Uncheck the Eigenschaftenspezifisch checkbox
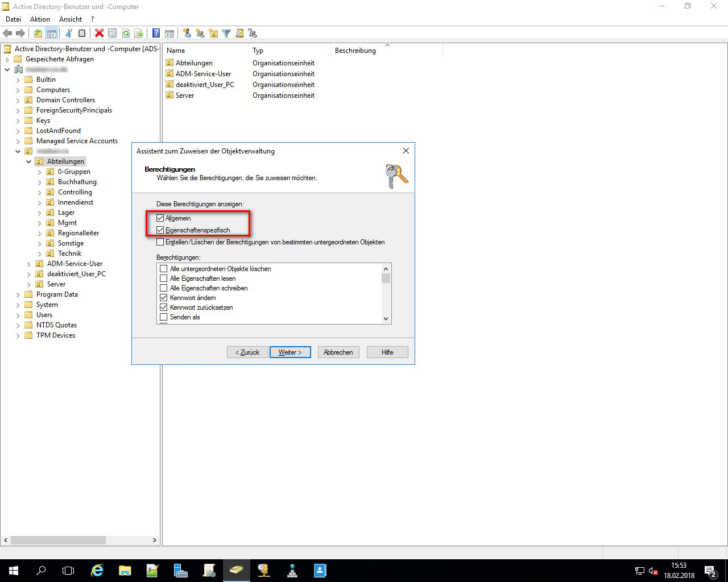Viewport: 728px width, 582px height. click(160, 230)
